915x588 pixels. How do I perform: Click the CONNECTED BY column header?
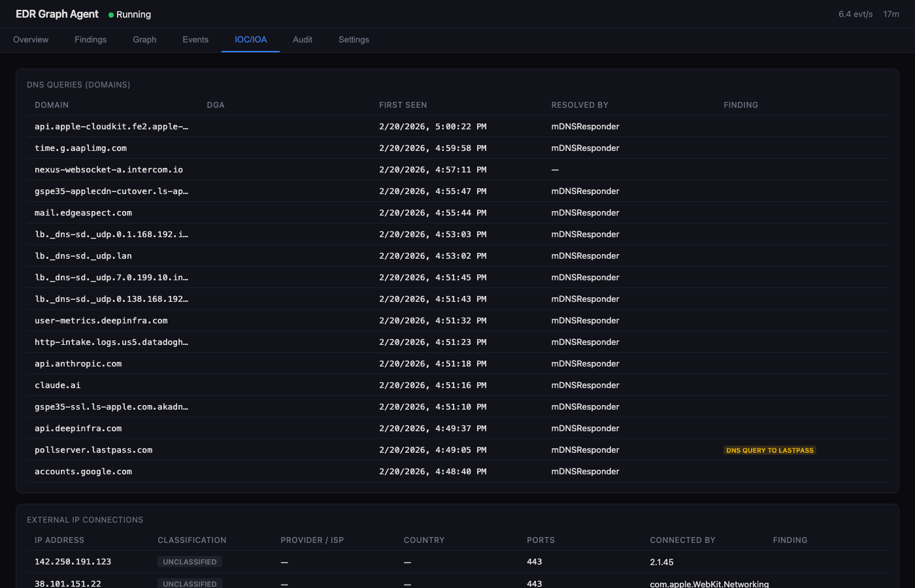pos(683,540)
